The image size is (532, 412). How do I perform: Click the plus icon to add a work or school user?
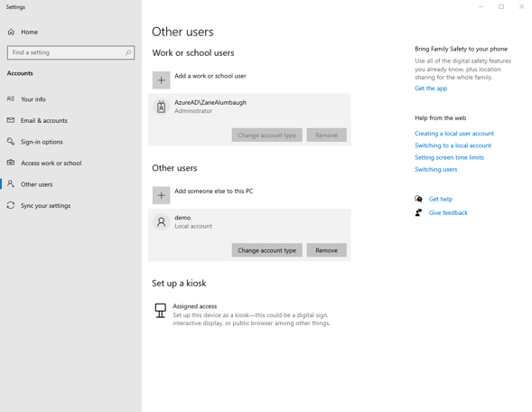coord(161,80)
